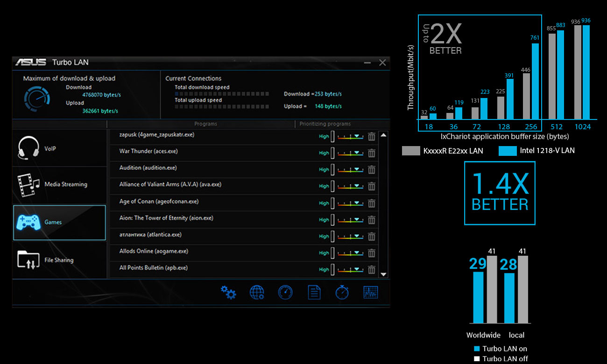This screenshot has width=607, height=364.
Task: Select атлантика (atlantica.exe) row text
Action: pos(150,235)
